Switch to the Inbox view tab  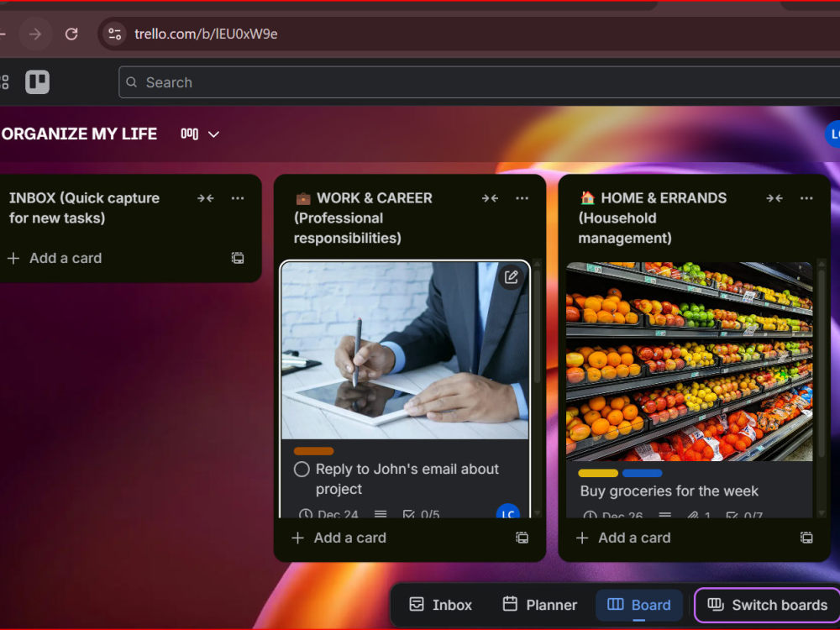440,605
